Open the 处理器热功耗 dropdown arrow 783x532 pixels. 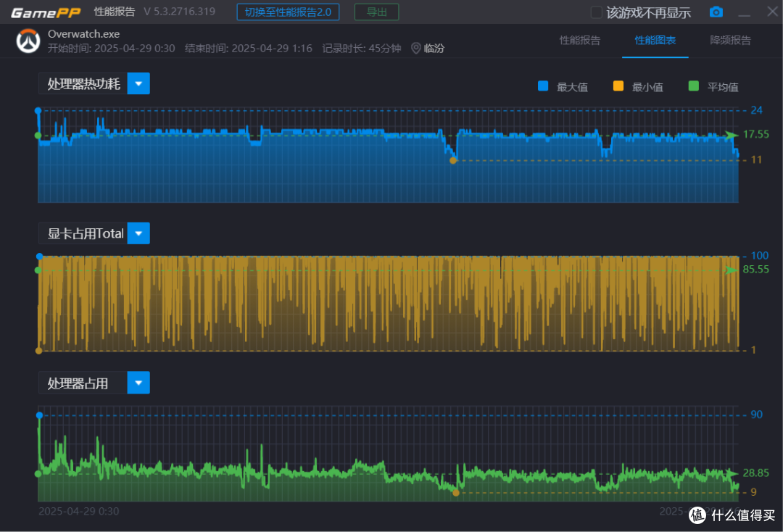click(138, 83)
